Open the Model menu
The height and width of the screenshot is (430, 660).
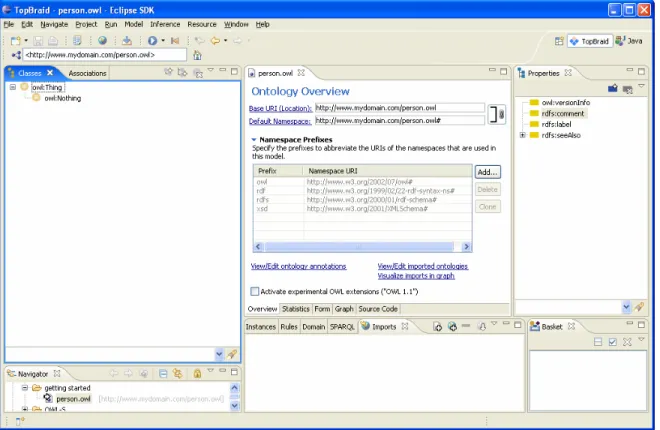click(133, 24)
